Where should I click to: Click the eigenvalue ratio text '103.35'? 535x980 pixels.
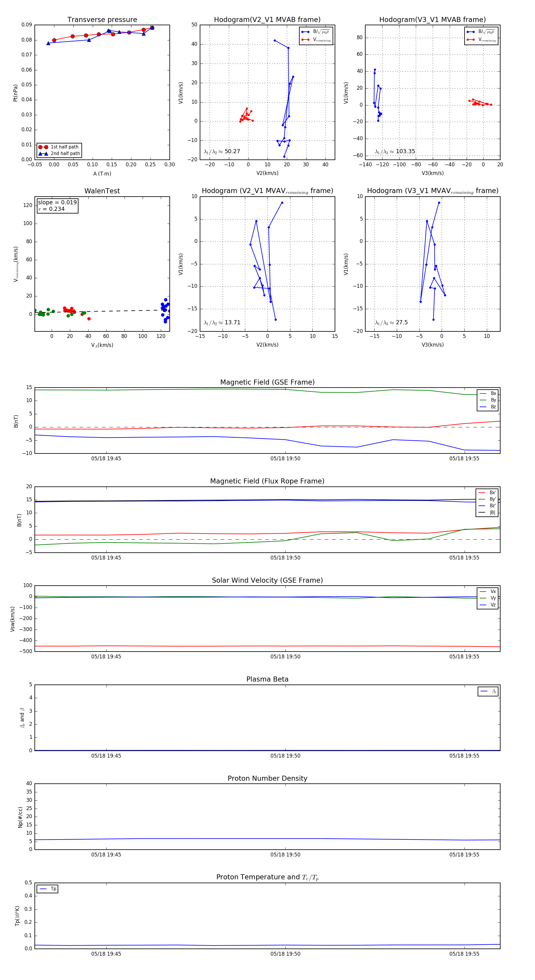coord(405,151)
